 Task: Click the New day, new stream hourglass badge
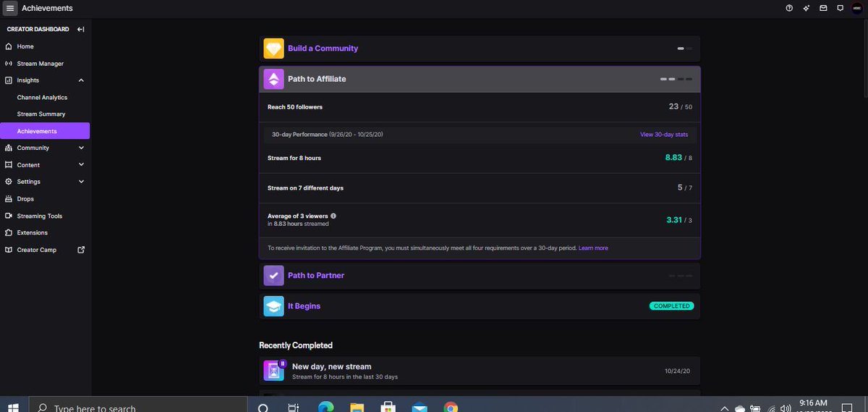coord(274,371)
